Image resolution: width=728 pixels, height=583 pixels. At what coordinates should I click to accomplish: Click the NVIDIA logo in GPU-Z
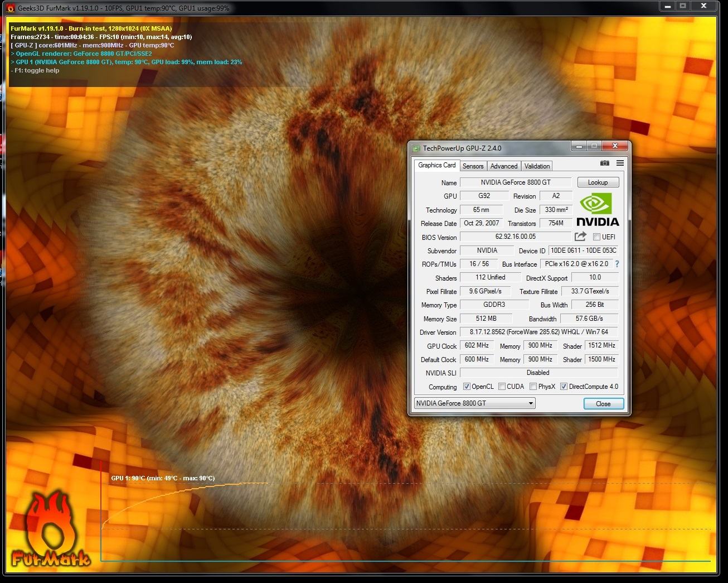pos(597,209)
